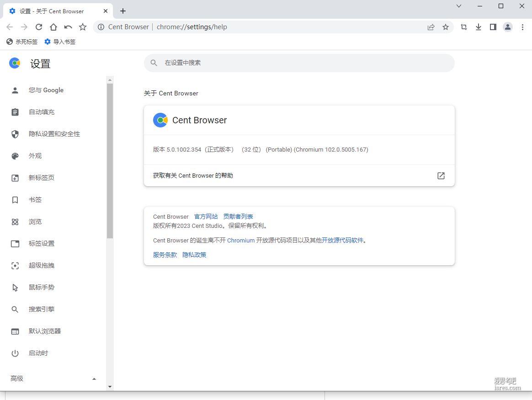
Task: Open the 导入书签 bookmark
Action: pyautogui.click(x=60, y=42)
